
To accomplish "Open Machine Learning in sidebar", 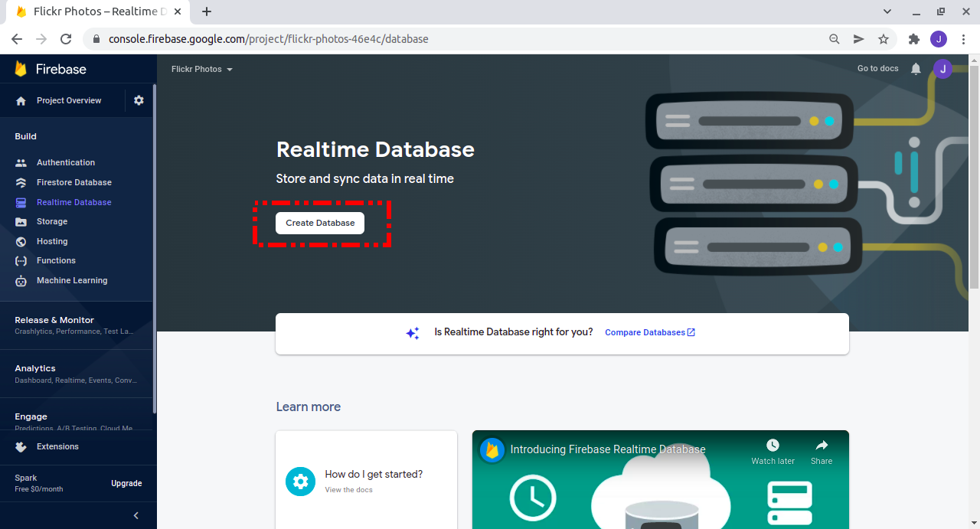I will (72, 280).
